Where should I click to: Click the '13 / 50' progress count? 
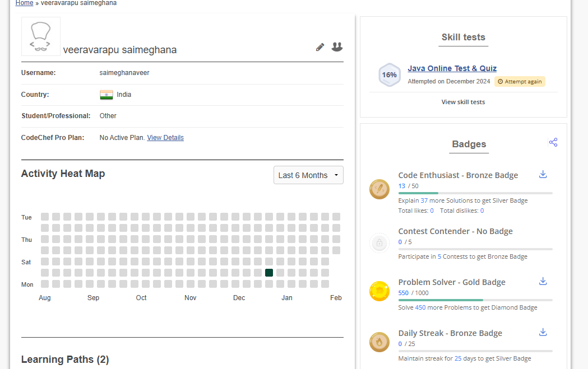pos(409,186)
